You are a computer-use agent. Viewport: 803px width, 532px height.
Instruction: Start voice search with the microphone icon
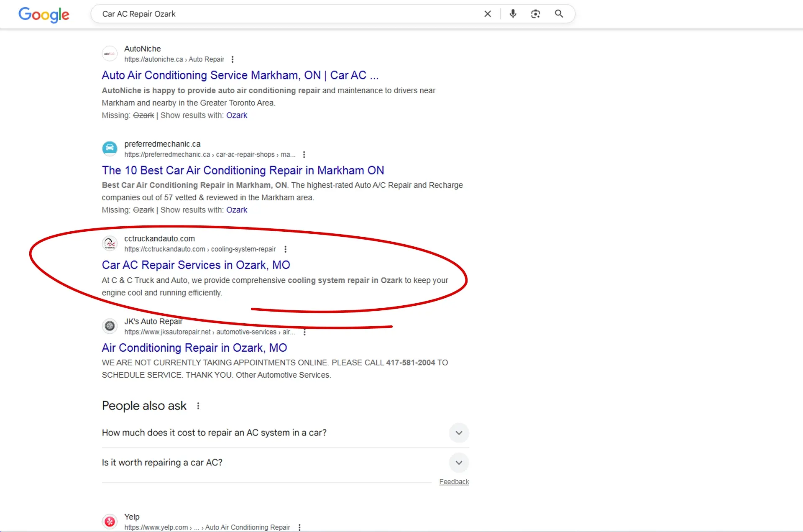tap(513, 14)
